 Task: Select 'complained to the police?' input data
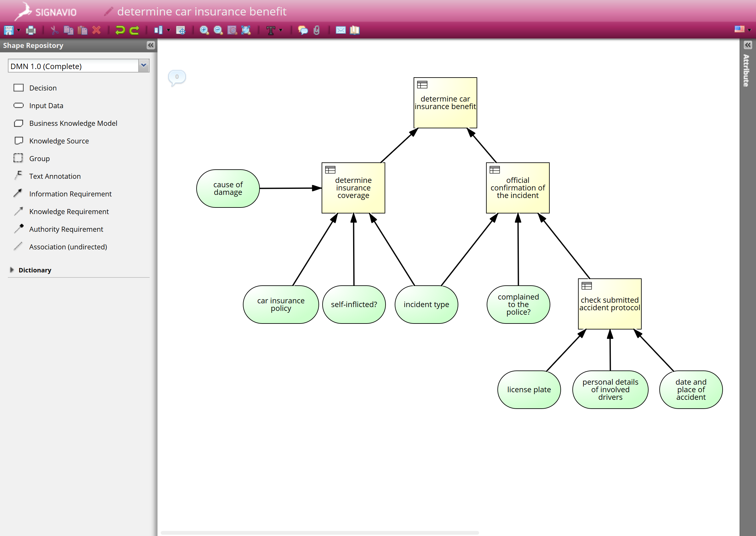(x=518, y=305)
